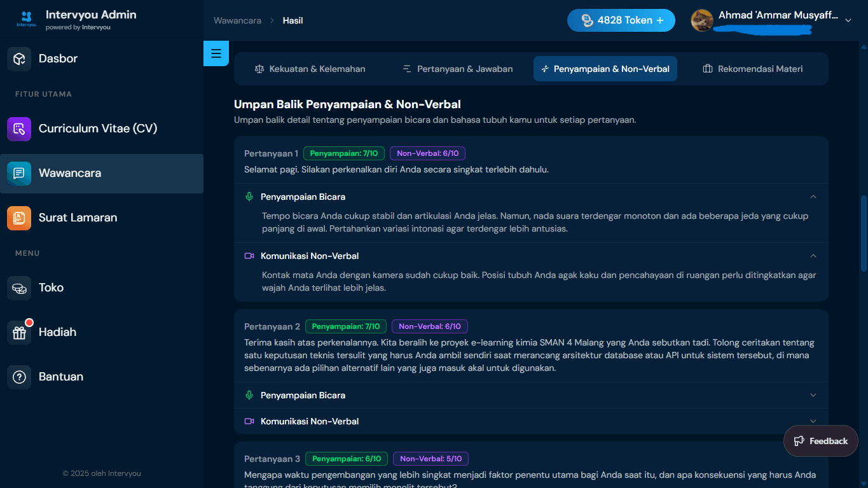Click the camera icon in Pertanyaan 1
The width and height of the screenshot is (868, 488).
pos(249,256)
